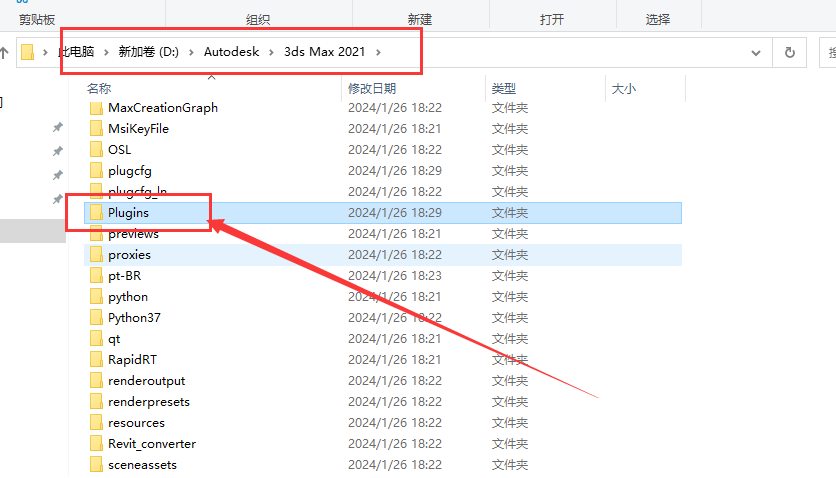Viewport: 836px width, 478px height.
Task: Click the MaxCreationGraph folder name
Action: [163, 108]
